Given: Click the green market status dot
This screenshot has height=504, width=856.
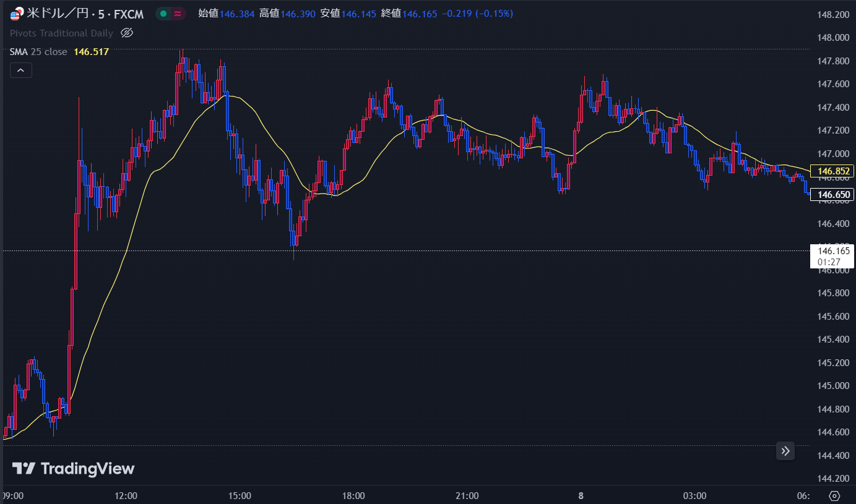Looking at the screenshot, I should (163, 14).
